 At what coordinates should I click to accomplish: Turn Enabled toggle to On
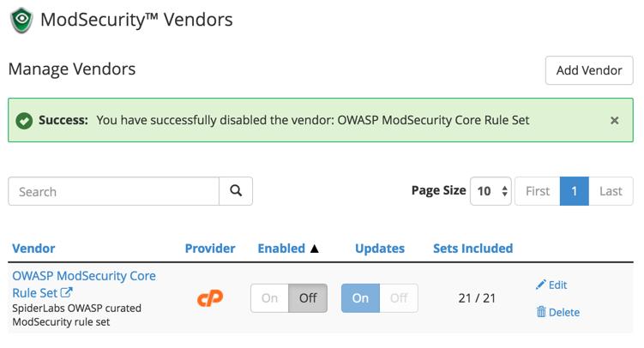point(270,298)
